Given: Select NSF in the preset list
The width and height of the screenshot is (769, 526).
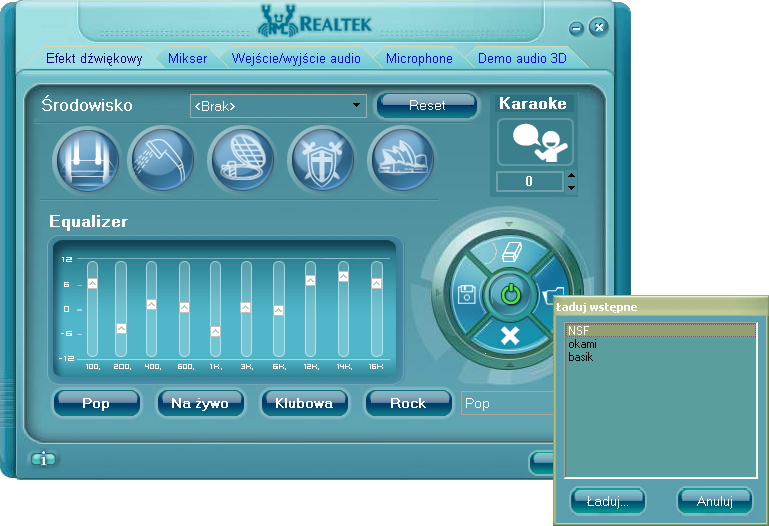Looking at the screenshot, I should click(x=661, y=330).
